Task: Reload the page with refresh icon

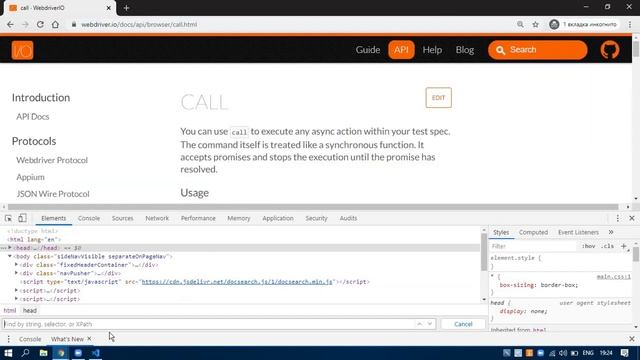Action: [40, 24]
